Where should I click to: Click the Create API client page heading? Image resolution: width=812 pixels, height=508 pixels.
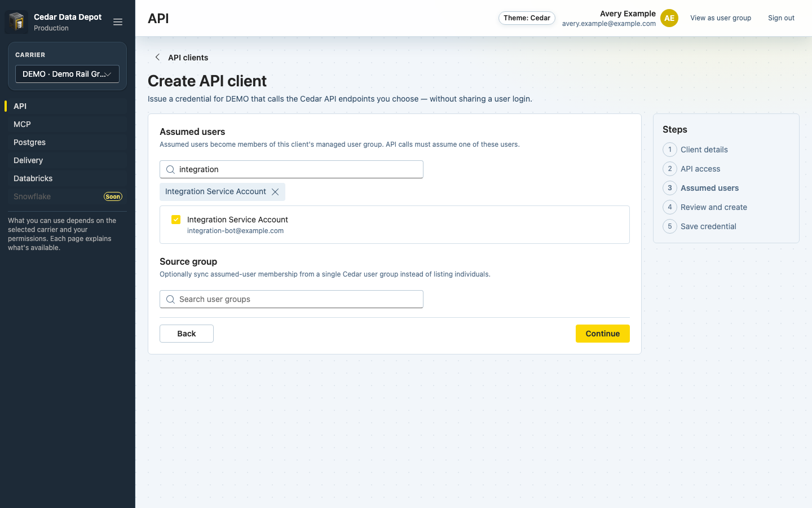207,81
